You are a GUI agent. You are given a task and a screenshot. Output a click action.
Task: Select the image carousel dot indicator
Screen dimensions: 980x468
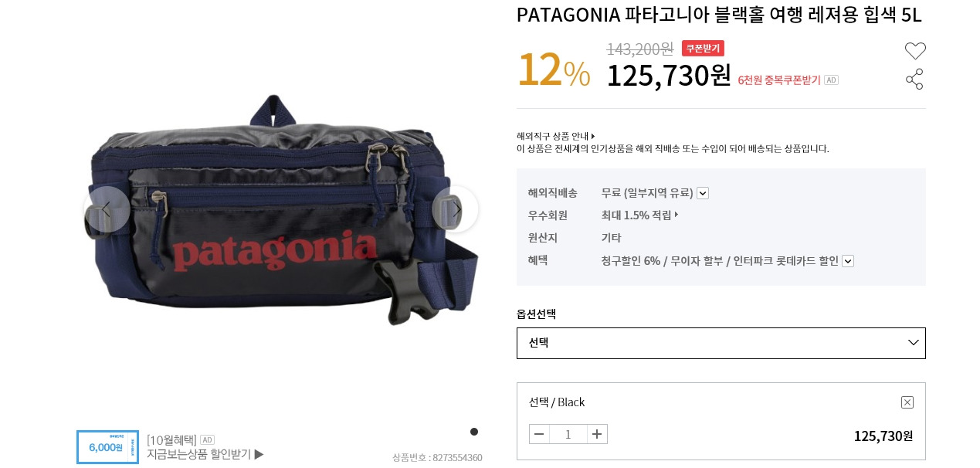(474, 432)
